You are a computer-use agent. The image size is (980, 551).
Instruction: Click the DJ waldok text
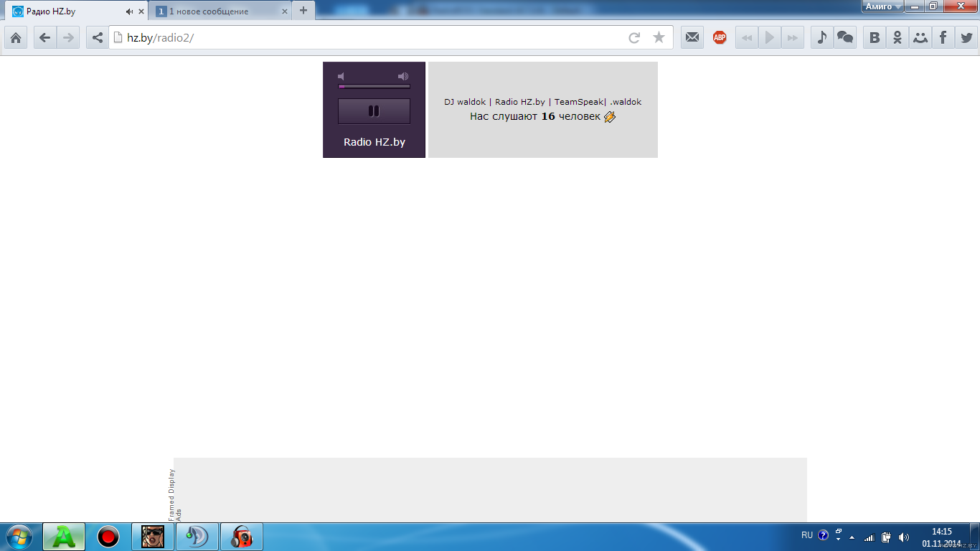tap(465, 102)
